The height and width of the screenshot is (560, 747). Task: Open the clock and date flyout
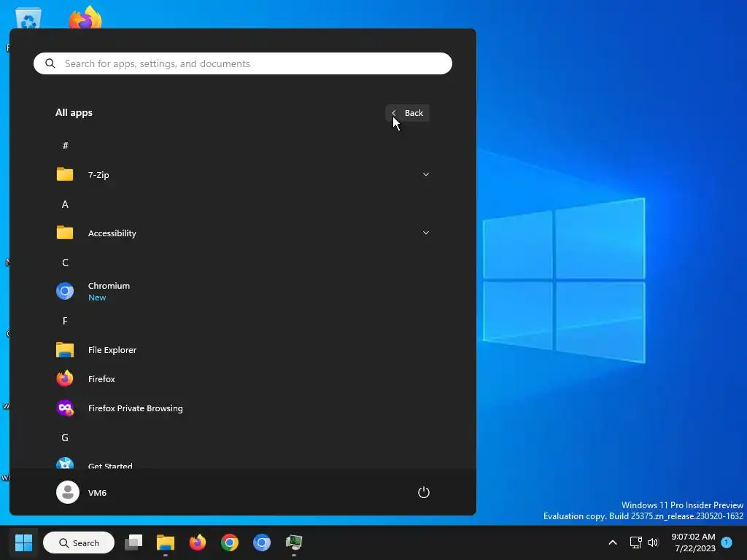pyautogui.click(x=693, y=542)
